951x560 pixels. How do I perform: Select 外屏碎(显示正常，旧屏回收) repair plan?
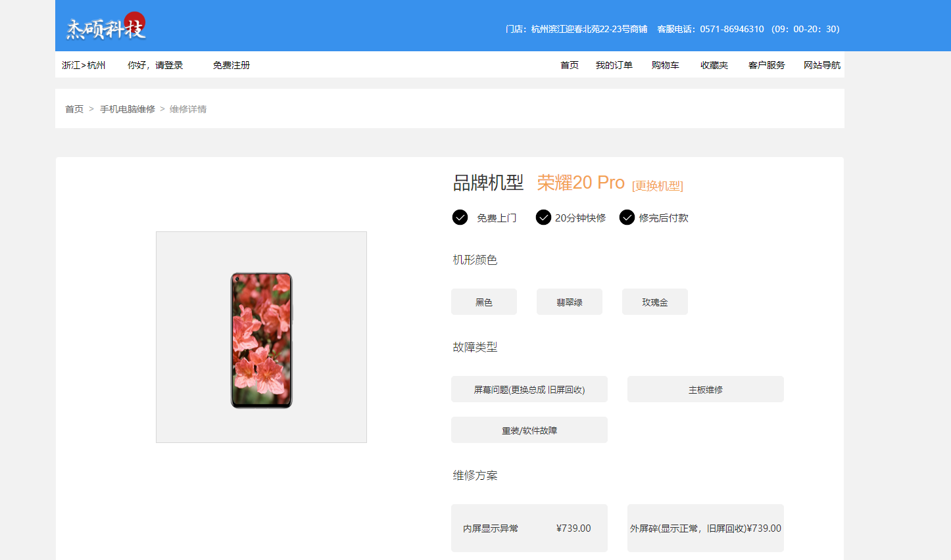tap(706, 528)
